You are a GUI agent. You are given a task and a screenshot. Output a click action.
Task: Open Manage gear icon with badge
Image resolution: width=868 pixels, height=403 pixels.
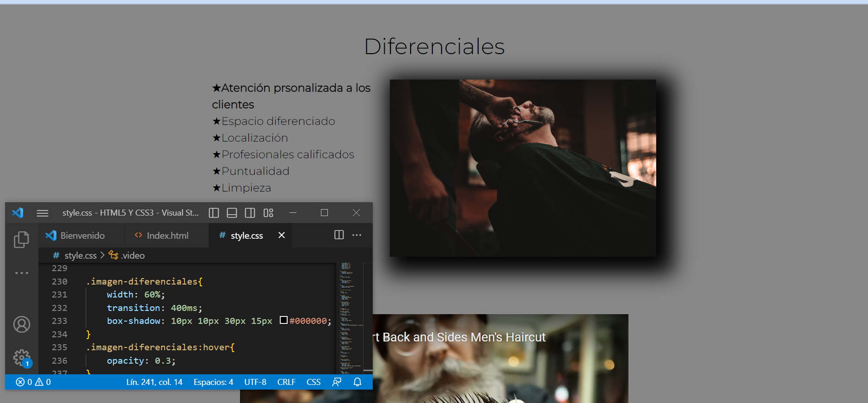click(22, 358)
